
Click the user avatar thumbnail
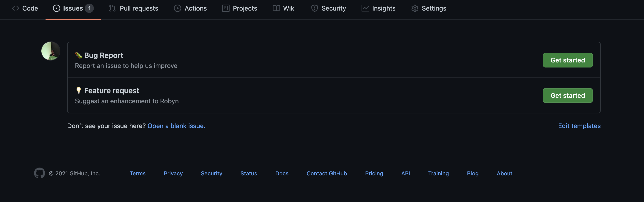51,51
